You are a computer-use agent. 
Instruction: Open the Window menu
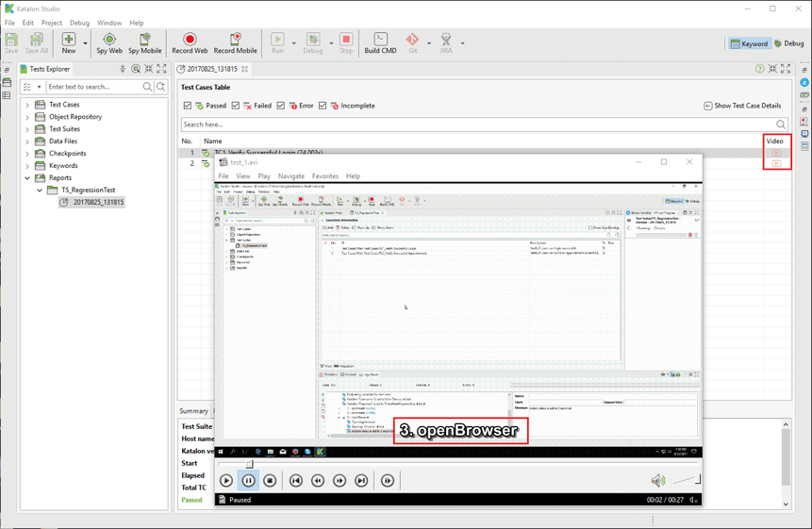point(109,23)
